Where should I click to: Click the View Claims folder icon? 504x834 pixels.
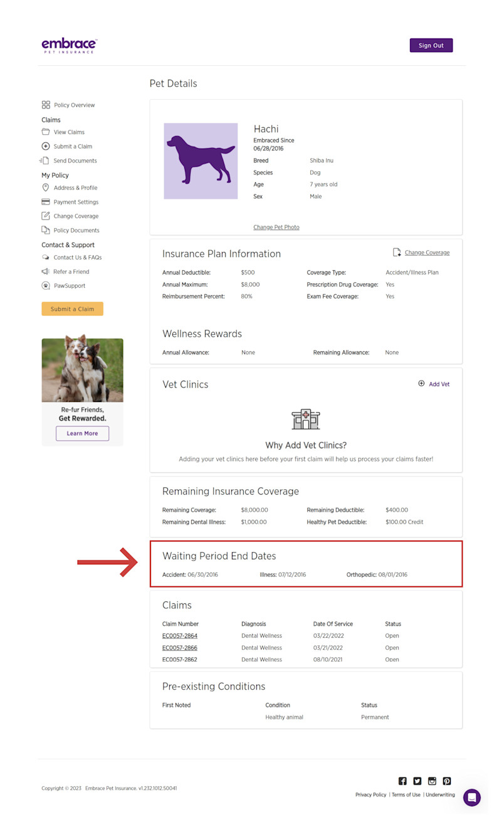(46, 132)
